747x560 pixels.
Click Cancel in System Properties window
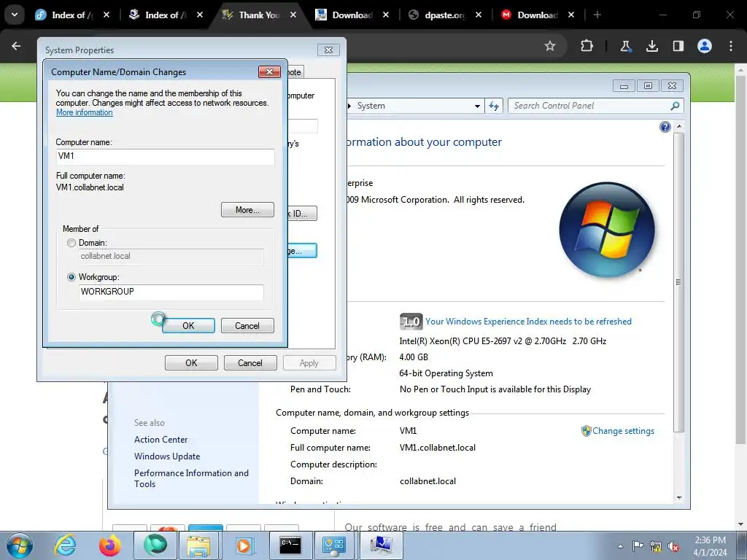(250, 363)
